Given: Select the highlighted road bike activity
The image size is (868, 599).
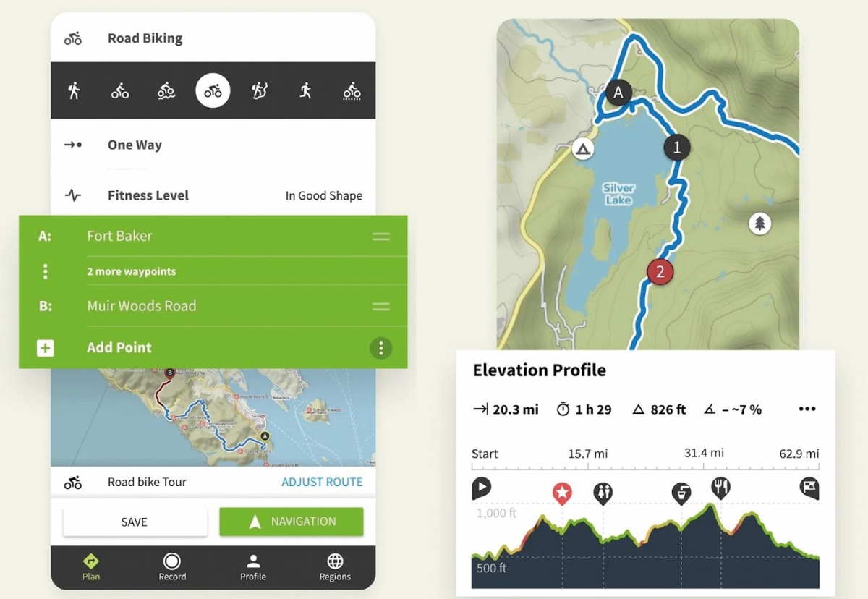Looking at the screenshot, I should tap(213, 90).
